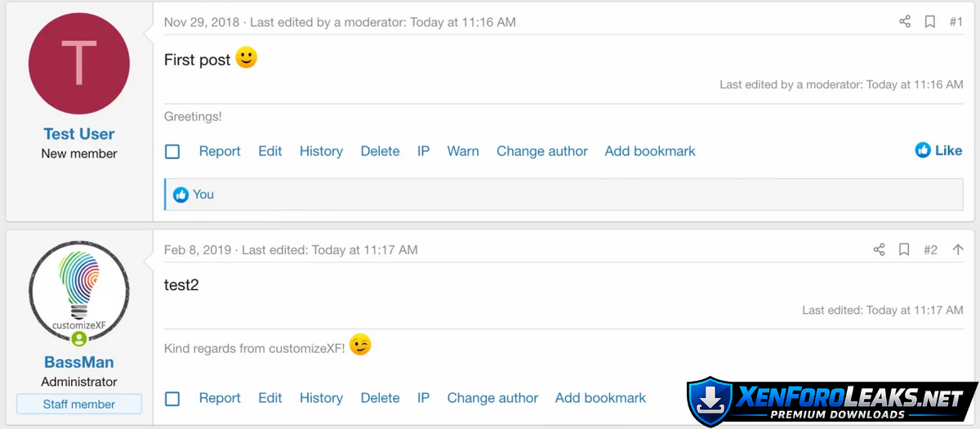
Task: Add bookmark on BassMan's post
Action: (600, 398)
